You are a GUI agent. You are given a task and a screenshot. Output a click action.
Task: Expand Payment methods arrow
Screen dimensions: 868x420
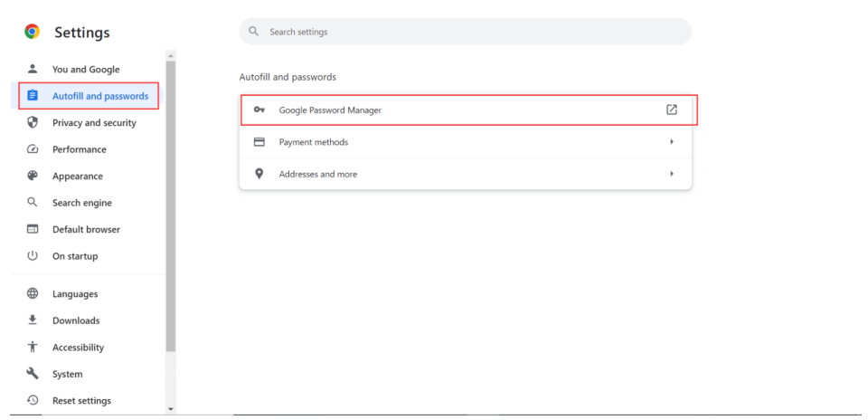672,142
